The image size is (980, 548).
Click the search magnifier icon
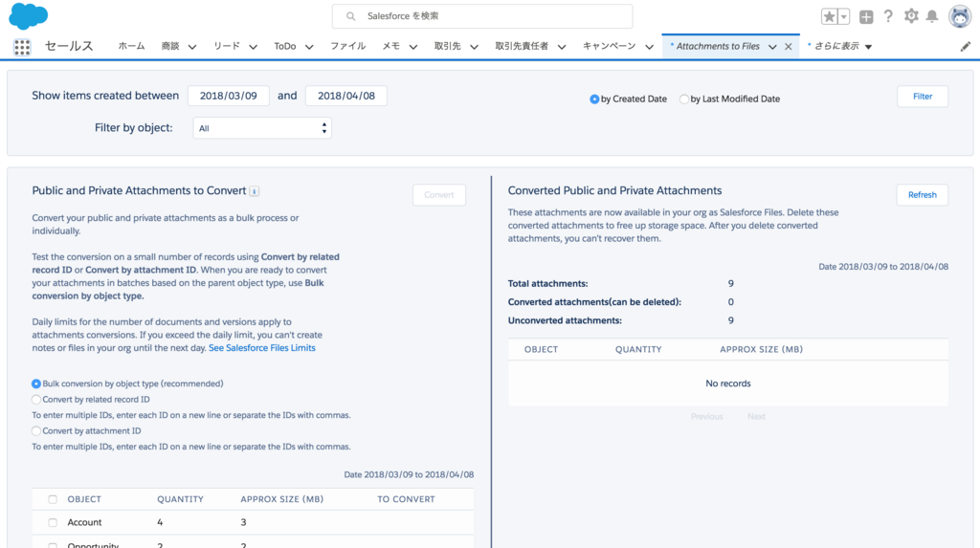(x=350, y=16)
